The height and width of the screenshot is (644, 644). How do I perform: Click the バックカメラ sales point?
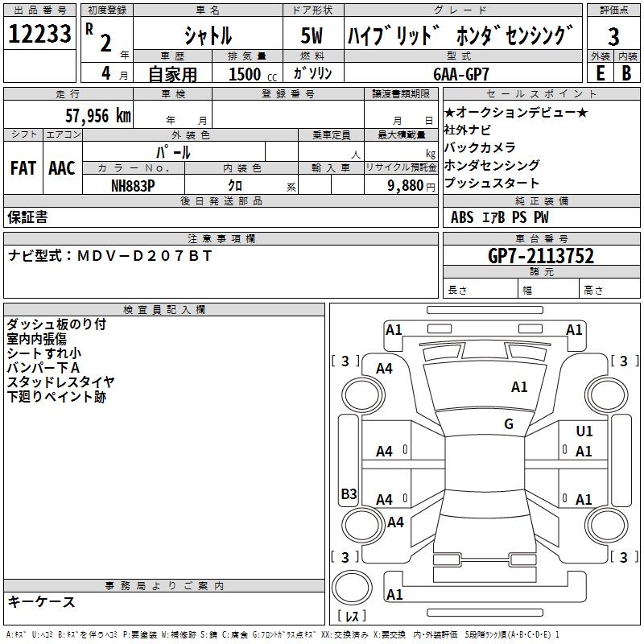479,147
